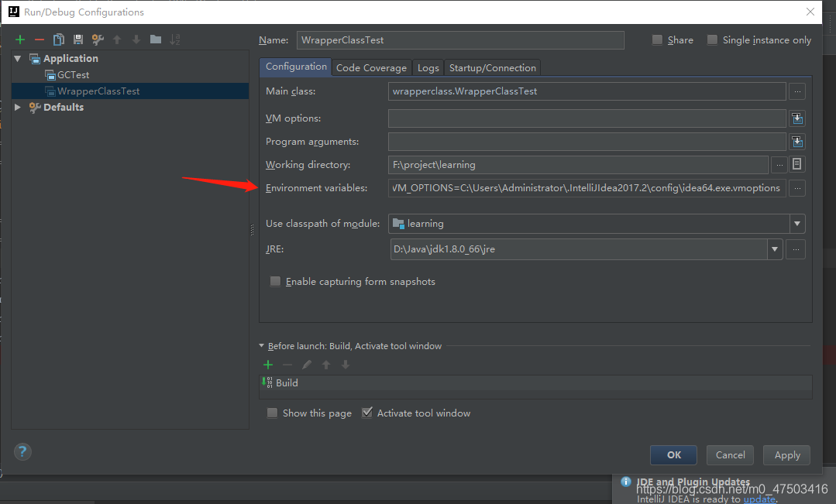Move the configuration down in the list

pos(136,39)
